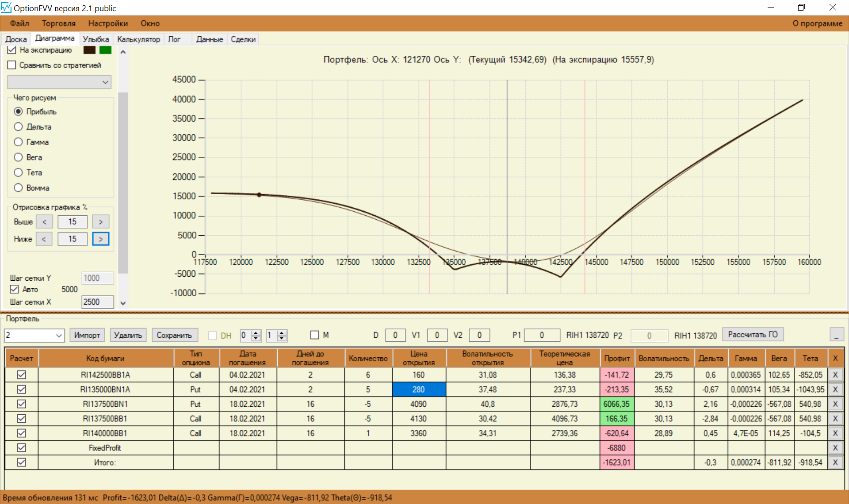The image size is (849, 504).
Task: Click increase arrow next to Ниже value
Action: (101, 239)
